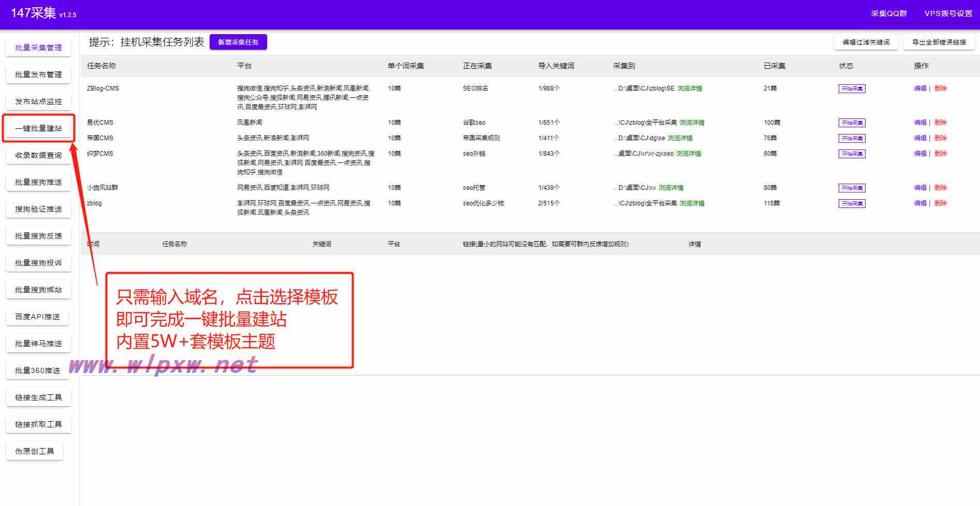Edit the 易优CMS task
Viewport: 980px width, 506px height.
tap(920, 123)
